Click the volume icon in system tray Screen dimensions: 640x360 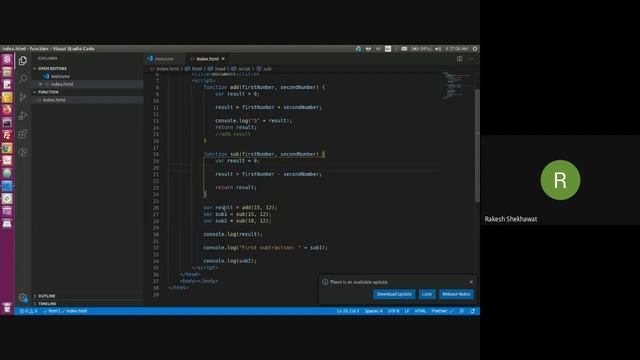pyautogui.click(x=438, y=49)
